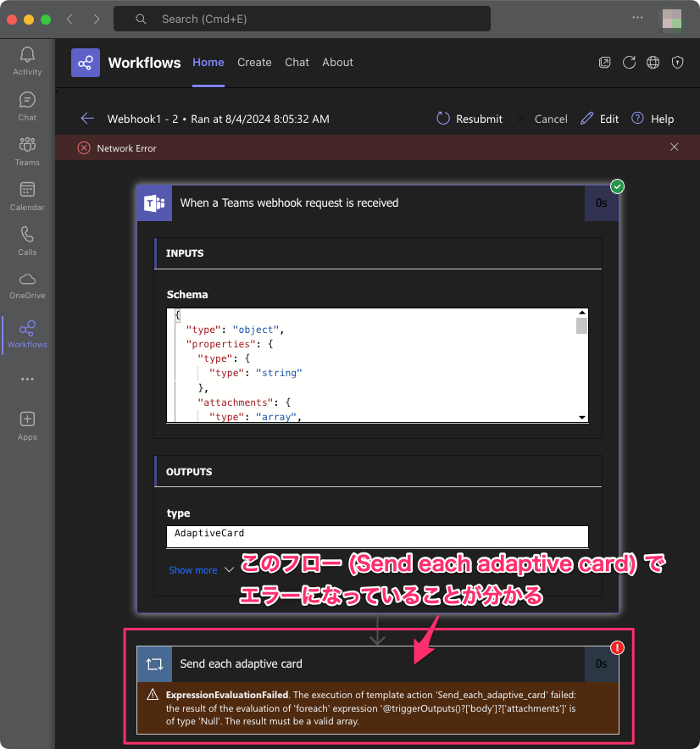Click the Search box in title bar
The width and height of the screenshot is (700, 749).
(x=302, y=19)
